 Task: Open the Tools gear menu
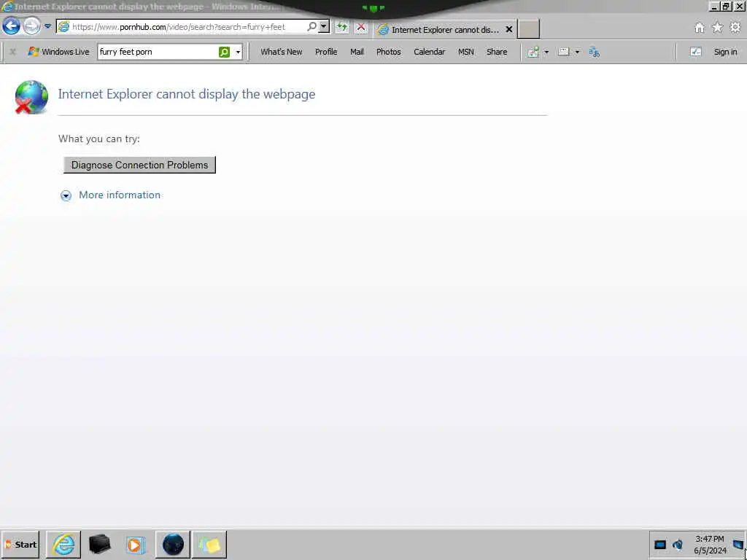[735, 28]
